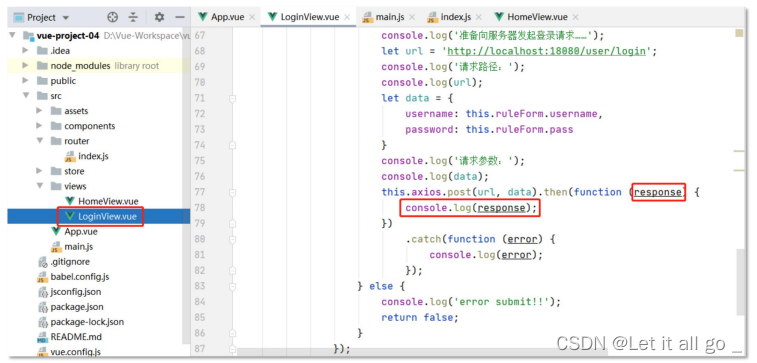The image size is (757, 363).
Task: Toggle code fold marker at line 87
Action: (x=233, y=349)
